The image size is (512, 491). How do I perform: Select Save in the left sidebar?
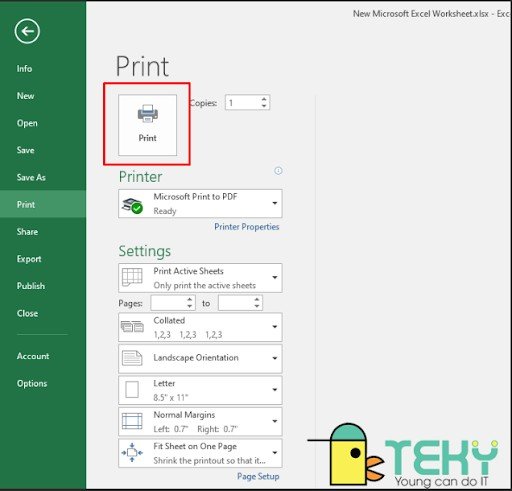(x=25, y=150)
